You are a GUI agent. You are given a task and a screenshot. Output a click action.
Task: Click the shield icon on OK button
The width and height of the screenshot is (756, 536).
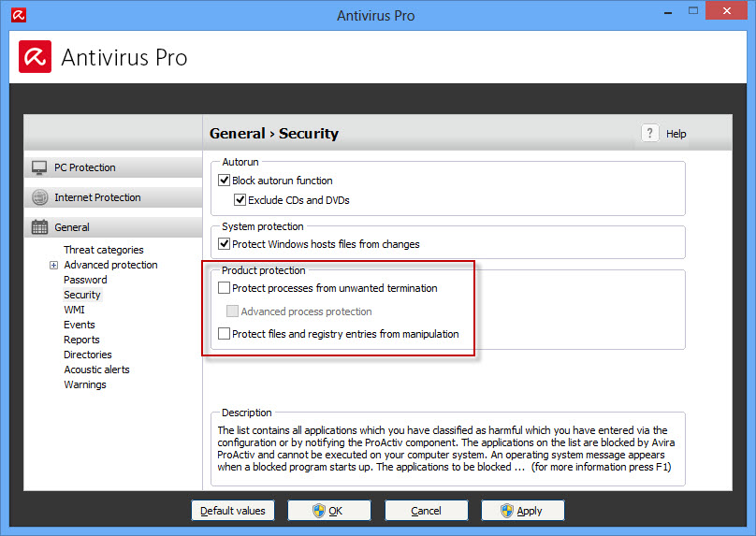pyautogui.click(x=319, y=511)
